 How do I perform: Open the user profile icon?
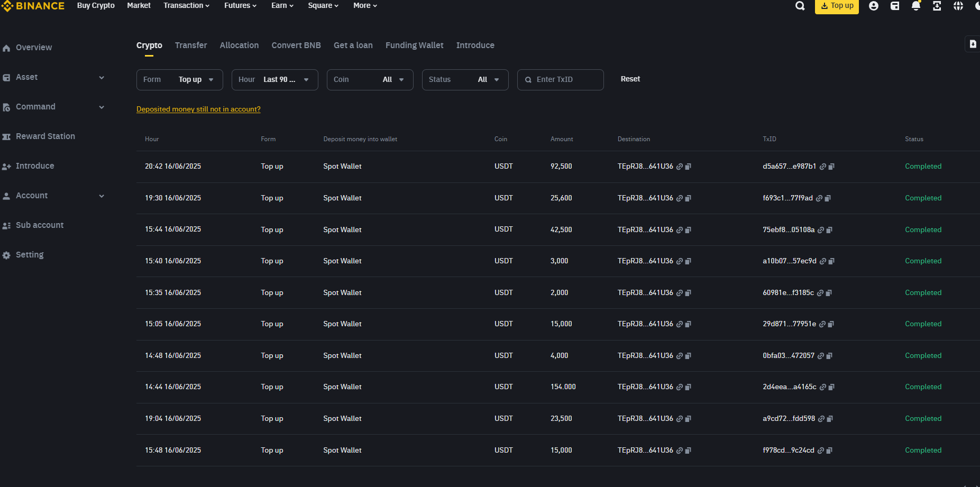[874, 6]
